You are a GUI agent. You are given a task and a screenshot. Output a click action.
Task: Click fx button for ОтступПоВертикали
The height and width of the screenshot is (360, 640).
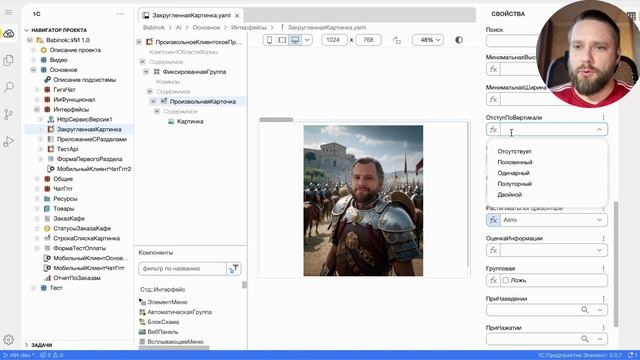493,130
